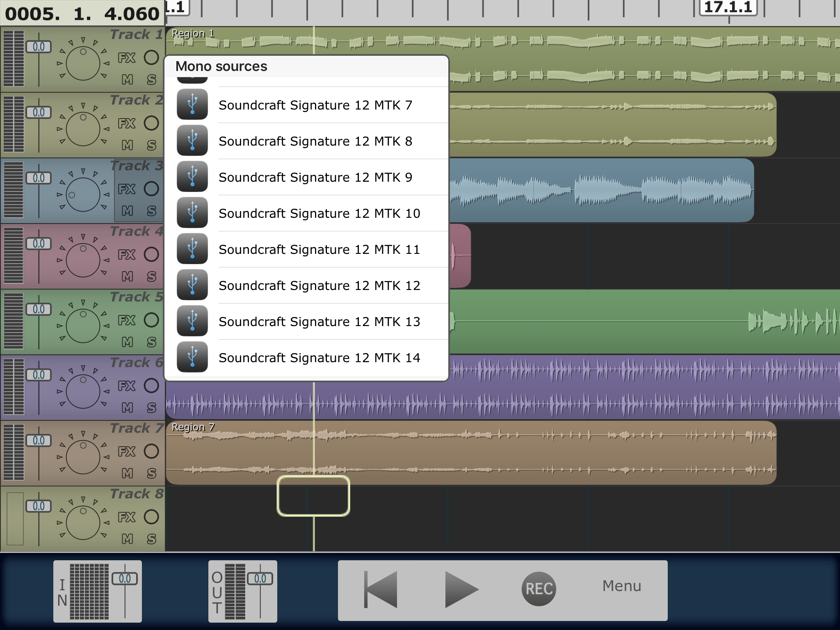Start recording with the REC button
The image size is (840, 630).
539,589
